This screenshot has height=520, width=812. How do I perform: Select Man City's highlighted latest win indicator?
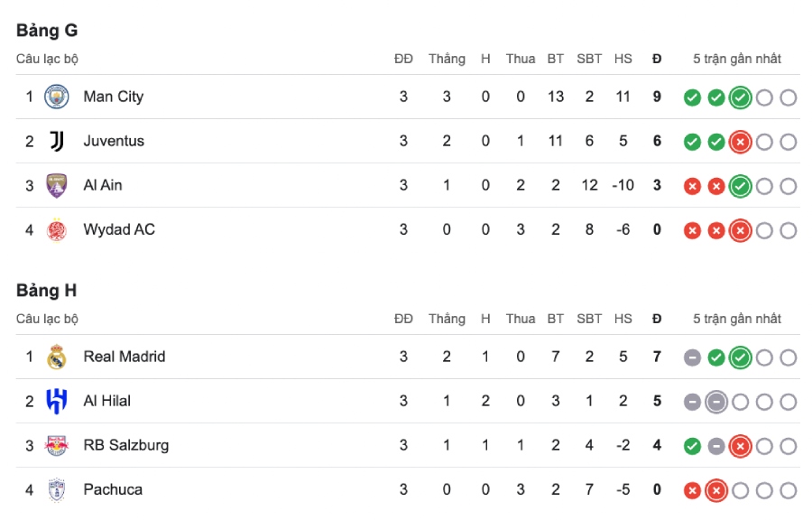point(740,97)
